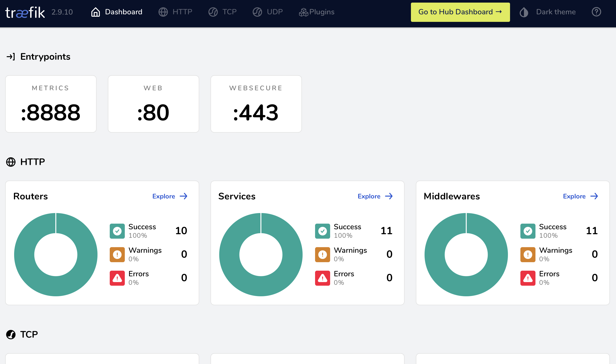The image size is (616, 364).
Task: Explore the Services list
Action: (375, 196)
